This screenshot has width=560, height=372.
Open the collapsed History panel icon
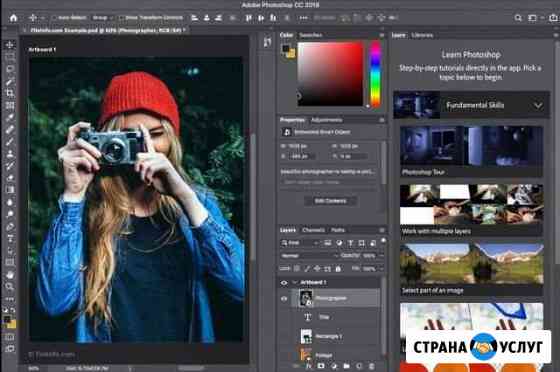[x=267, y=42]
